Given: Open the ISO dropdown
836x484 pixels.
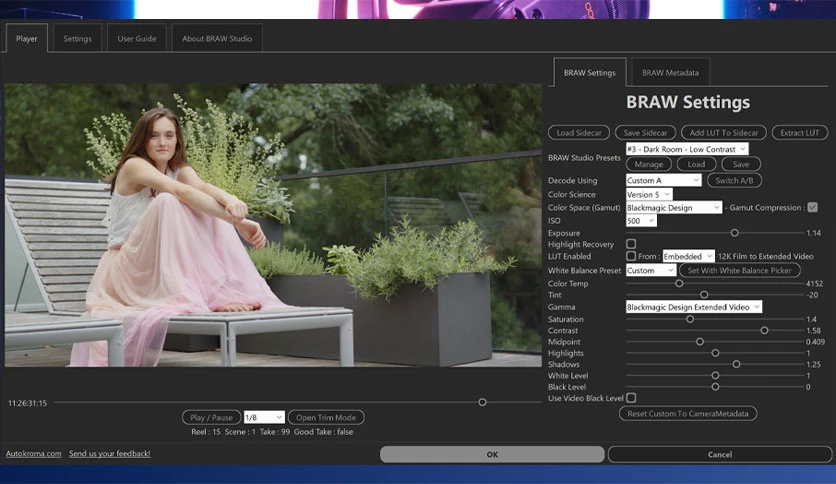Looking at the screenshot, I should coord(641,221).
